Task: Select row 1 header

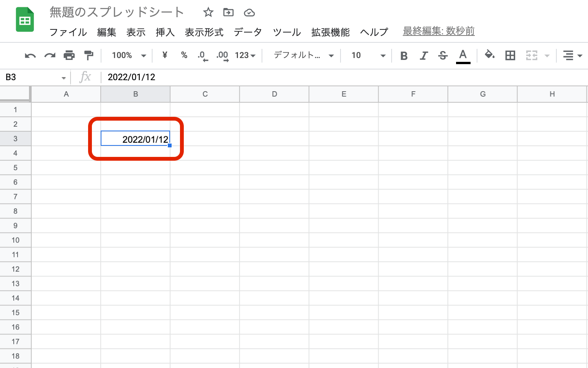Action: click(15, 110)
